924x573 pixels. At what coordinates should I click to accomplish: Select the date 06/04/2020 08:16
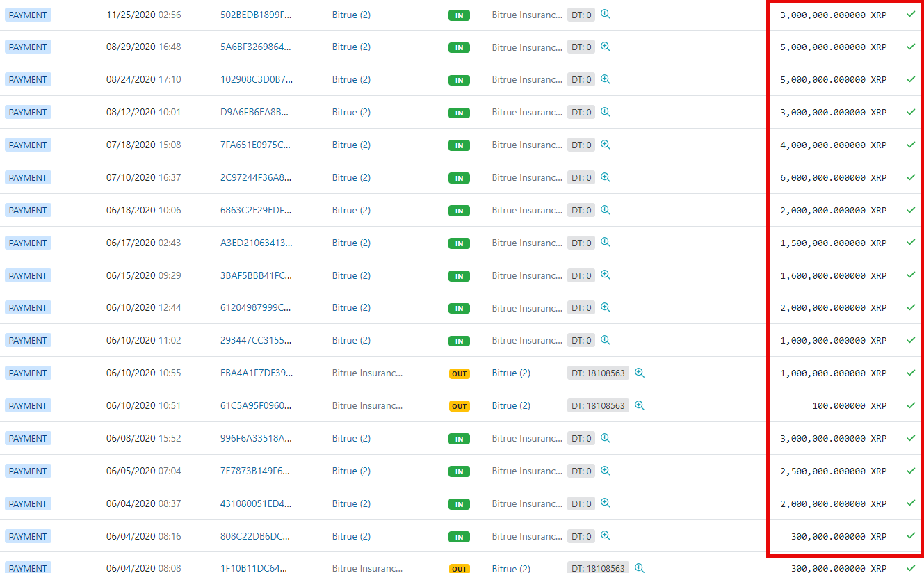[x=144, y=537]
